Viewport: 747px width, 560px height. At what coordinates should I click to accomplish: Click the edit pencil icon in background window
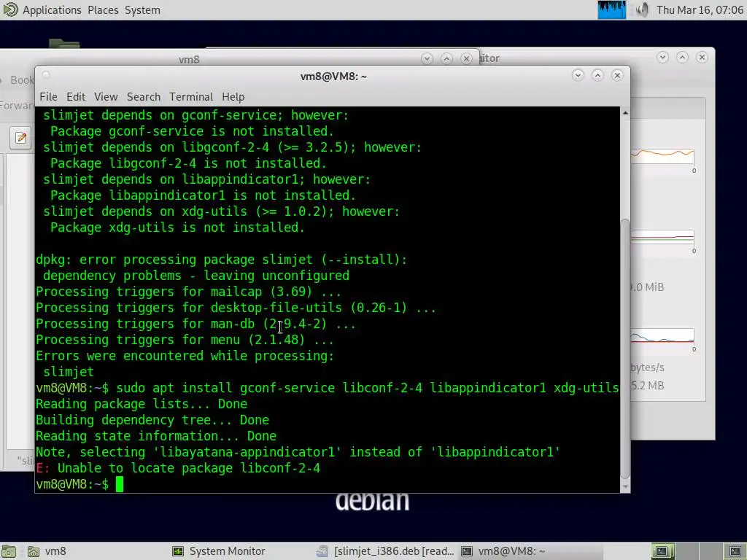click(x=20, y=138)
